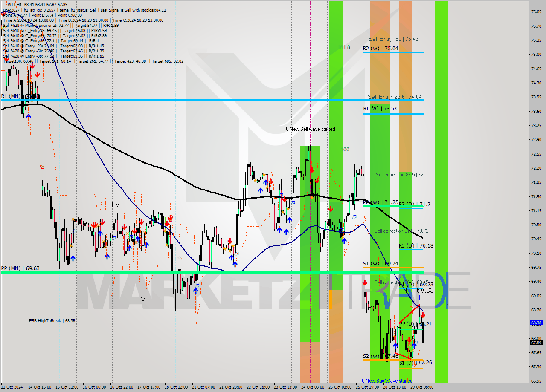Click 'Sell correction 87.5 | 72.1' label
This screenshot has width=546, height=392.
401,175
